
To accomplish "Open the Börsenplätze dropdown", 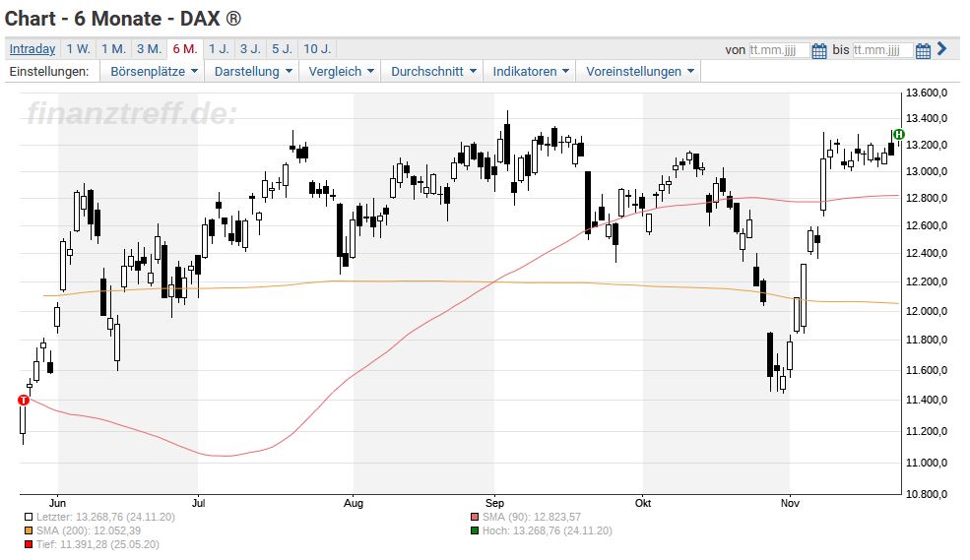I will coord(154,72).
